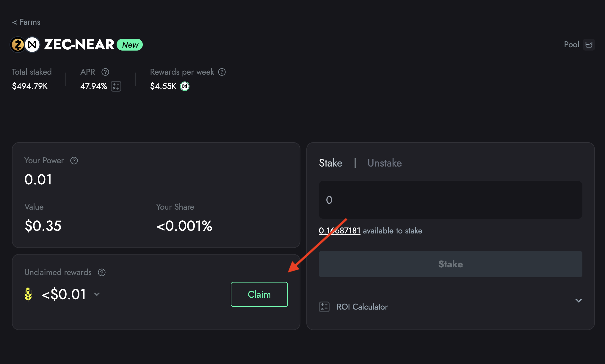Expand the ROI Calculator chevron
This screenshot has width=605, height=364.
click(579, 301)
